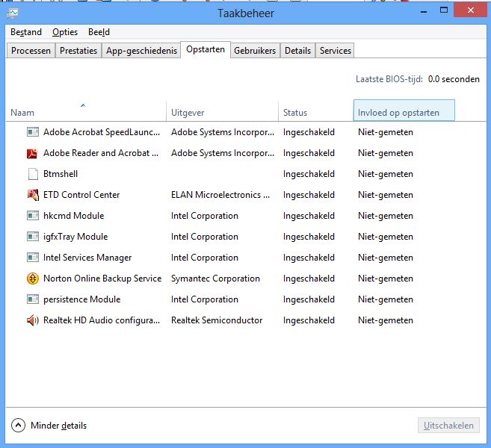Switch to the Details tab
This screenshot has height=448, width=491.
pos(297,50)
